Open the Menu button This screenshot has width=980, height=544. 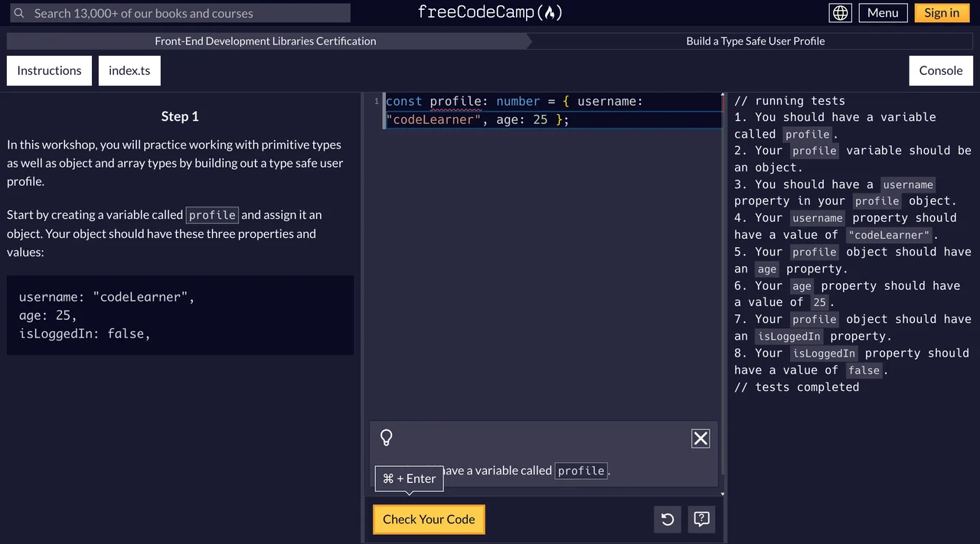coord(883,13)
